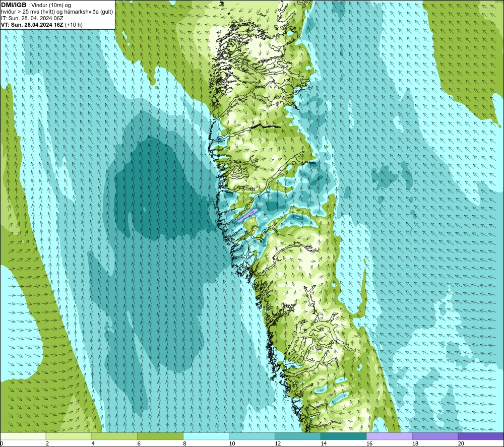
Task: Click the 4–6 m/s green colorbar segment
Action: [x=114, y=436]
